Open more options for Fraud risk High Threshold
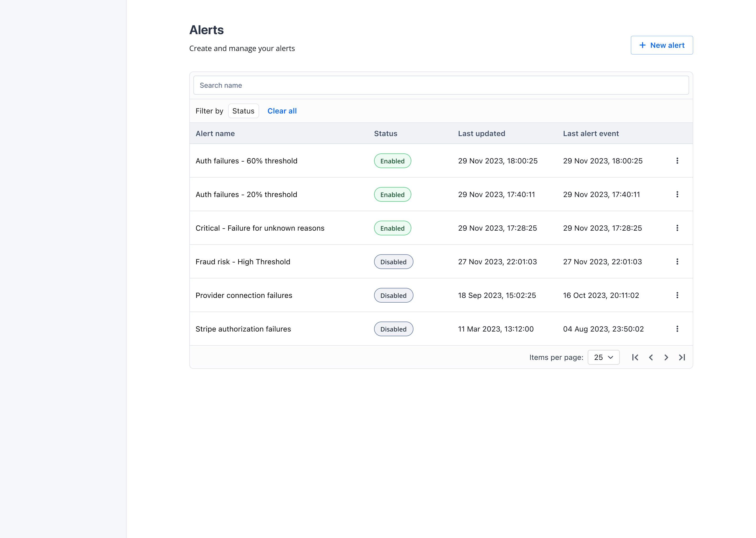 (677, 262)
